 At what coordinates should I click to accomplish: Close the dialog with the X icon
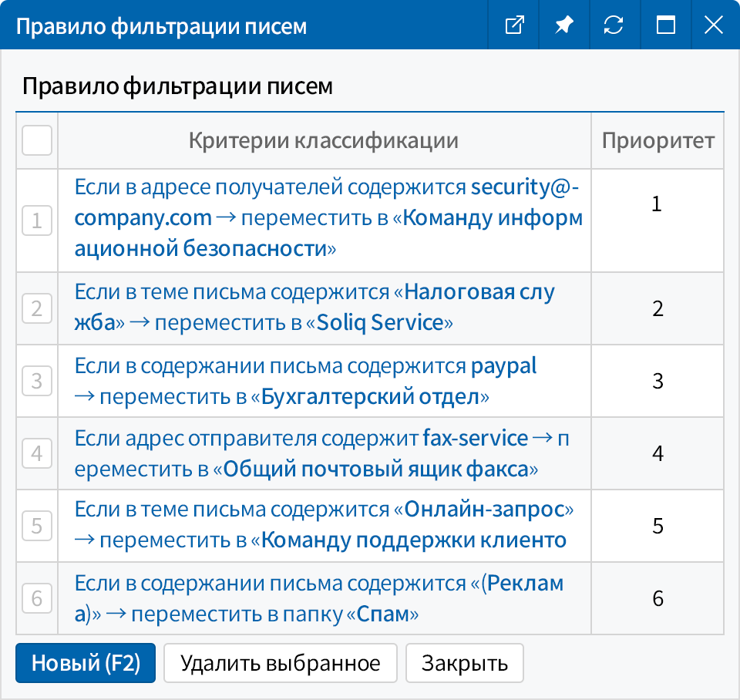[714, 25]
